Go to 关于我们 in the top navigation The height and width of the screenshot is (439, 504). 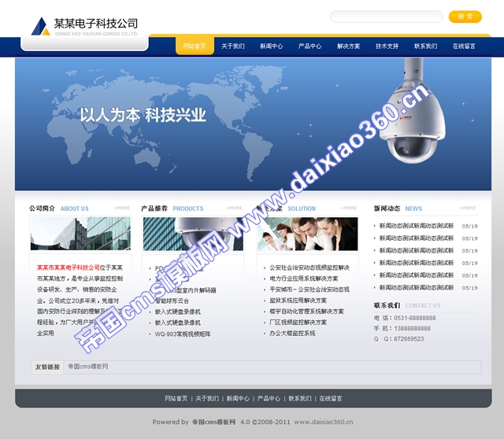pyautogui.click(x=233, y=46)
